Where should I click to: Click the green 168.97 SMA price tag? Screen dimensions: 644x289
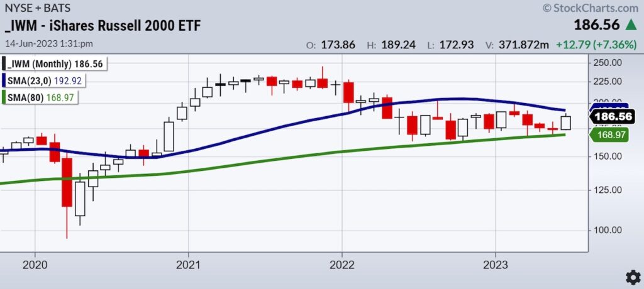tap(609, 134)
